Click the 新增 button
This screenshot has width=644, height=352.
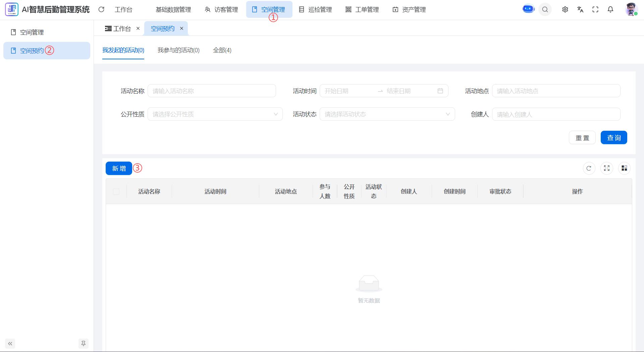click(x=119, y=168)
